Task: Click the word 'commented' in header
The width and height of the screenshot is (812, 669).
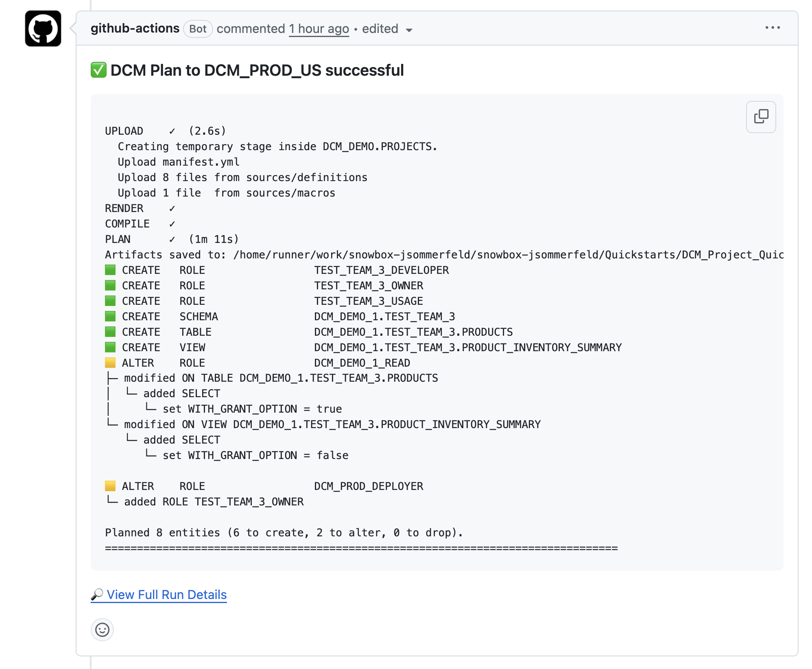Action: coord(251,29)
